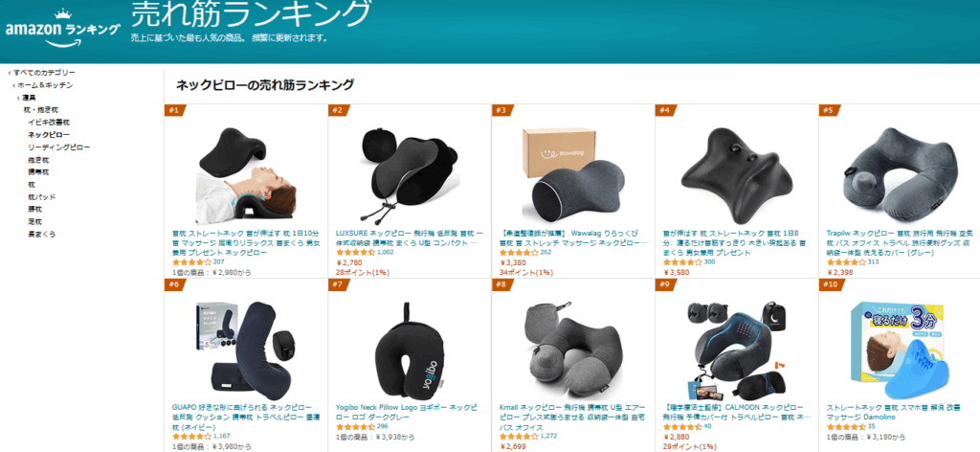Click star rating of Trapilw gray pillow

point(846,262)
